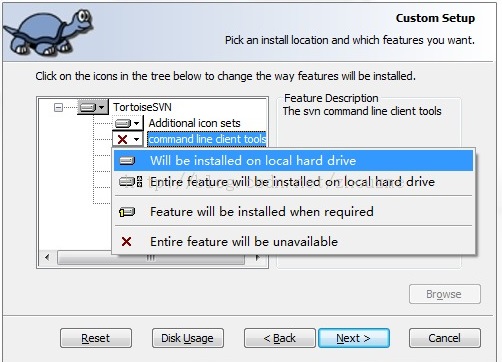Click the single drive icon in the popup menu

click(x=127, y=161)
